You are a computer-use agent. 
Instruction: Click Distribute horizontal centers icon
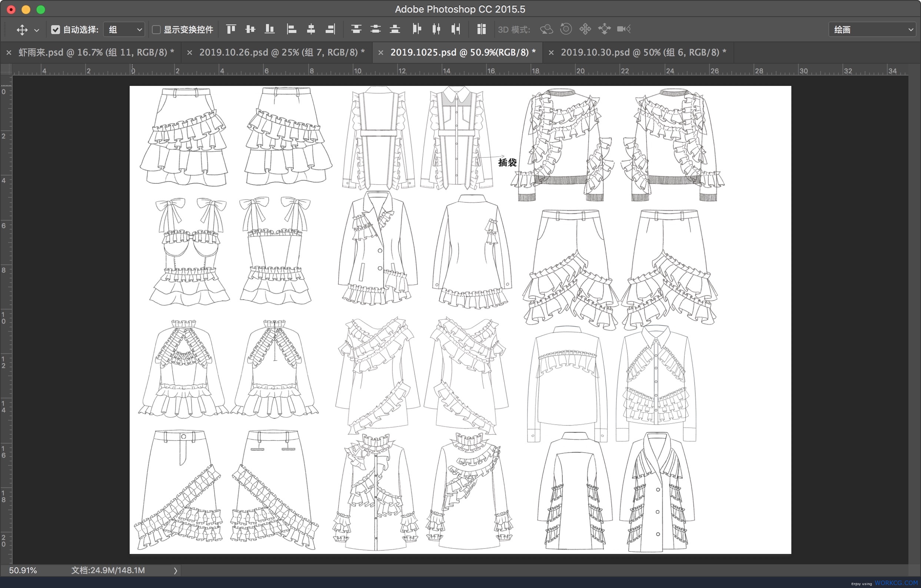436,29
